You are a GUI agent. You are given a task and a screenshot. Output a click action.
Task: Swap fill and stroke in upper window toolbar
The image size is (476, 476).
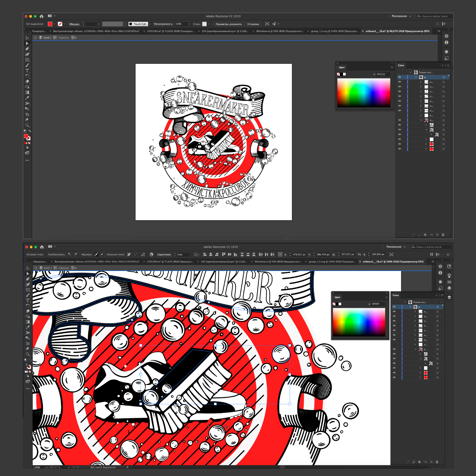30,131
